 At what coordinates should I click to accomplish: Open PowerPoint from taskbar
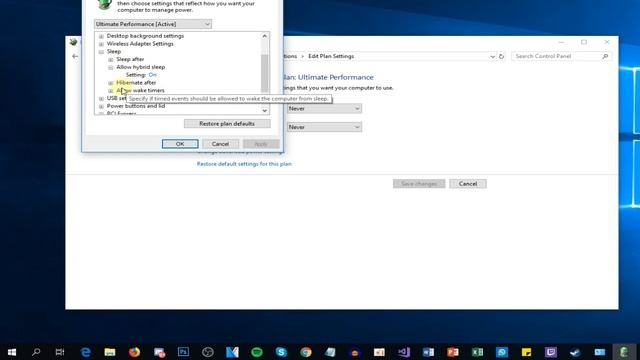point(453,352)
